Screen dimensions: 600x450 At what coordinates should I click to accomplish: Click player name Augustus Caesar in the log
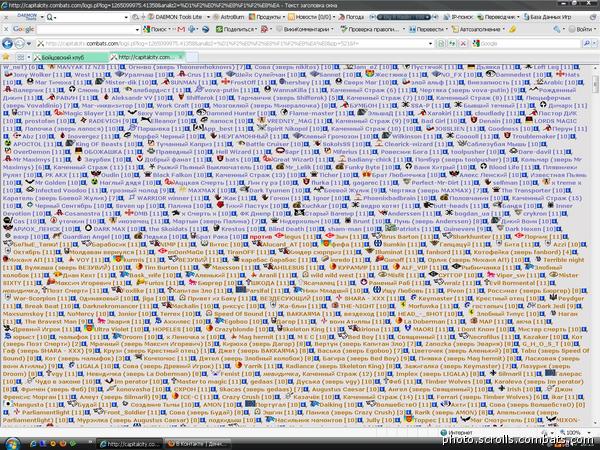tap(337, 389)
